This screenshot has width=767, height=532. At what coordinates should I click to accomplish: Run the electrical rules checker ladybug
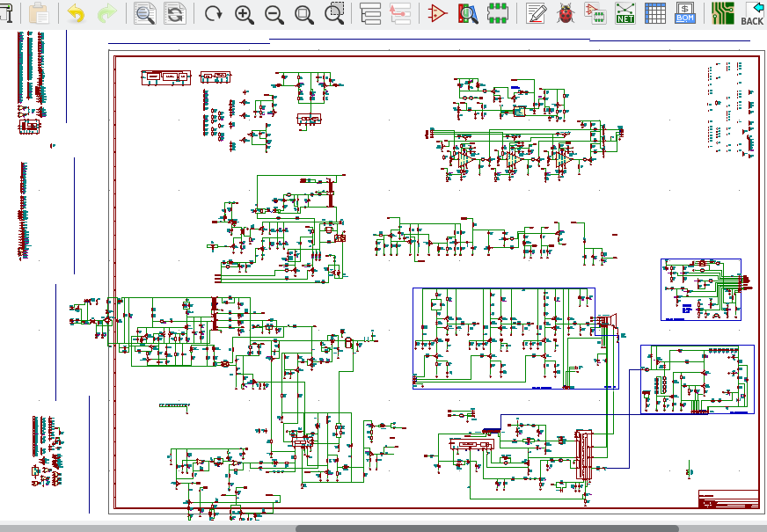(x=566, y=13)
